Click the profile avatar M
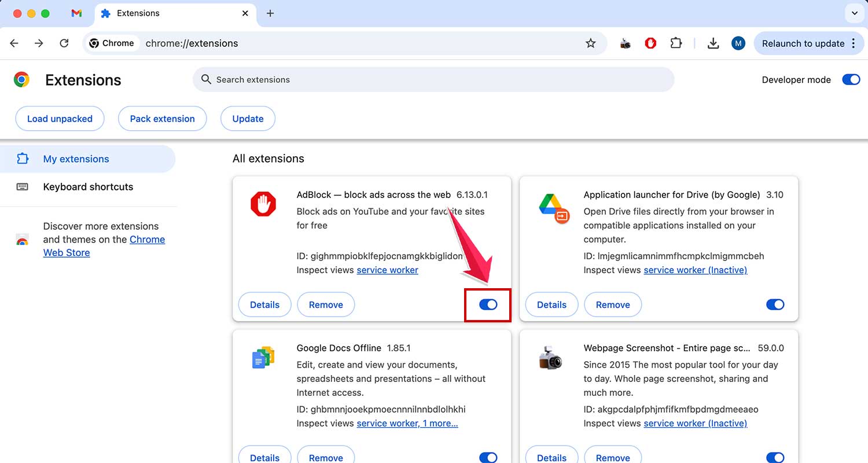Screen dimensions: 868x463 coord(738,43)
